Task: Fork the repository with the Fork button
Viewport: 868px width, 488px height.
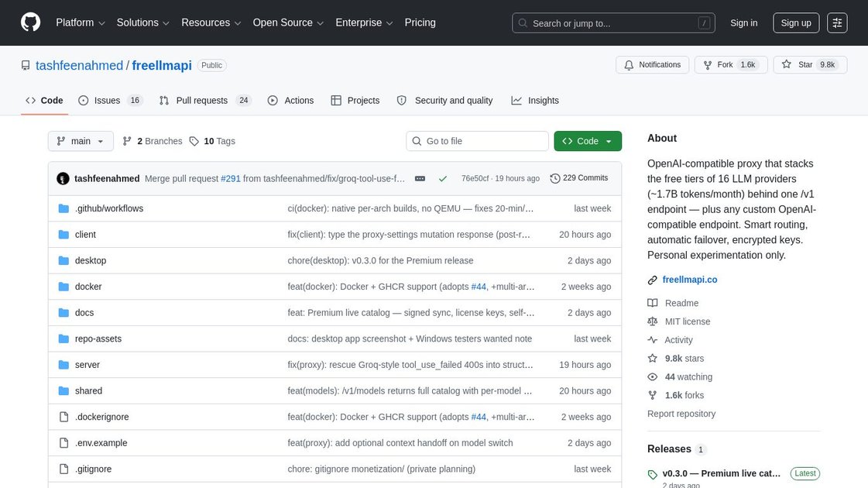Action: tap(731, 65)
